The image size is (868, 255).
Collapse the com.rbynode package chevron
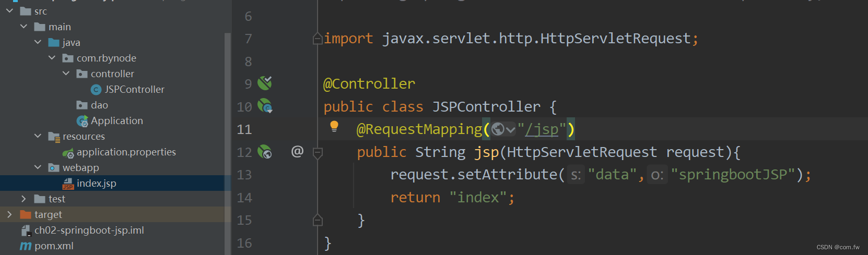[x=52, y=57]
